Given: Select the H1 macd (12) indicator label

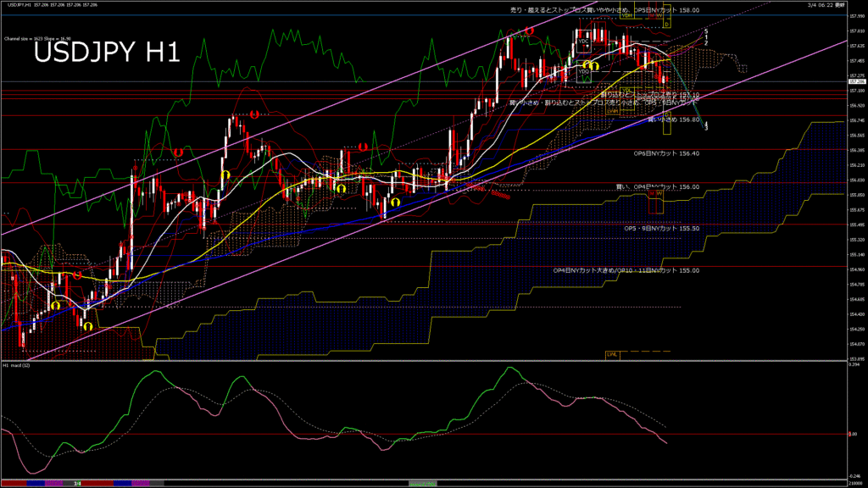Looking at the screenshot, I should coord(17,364).
